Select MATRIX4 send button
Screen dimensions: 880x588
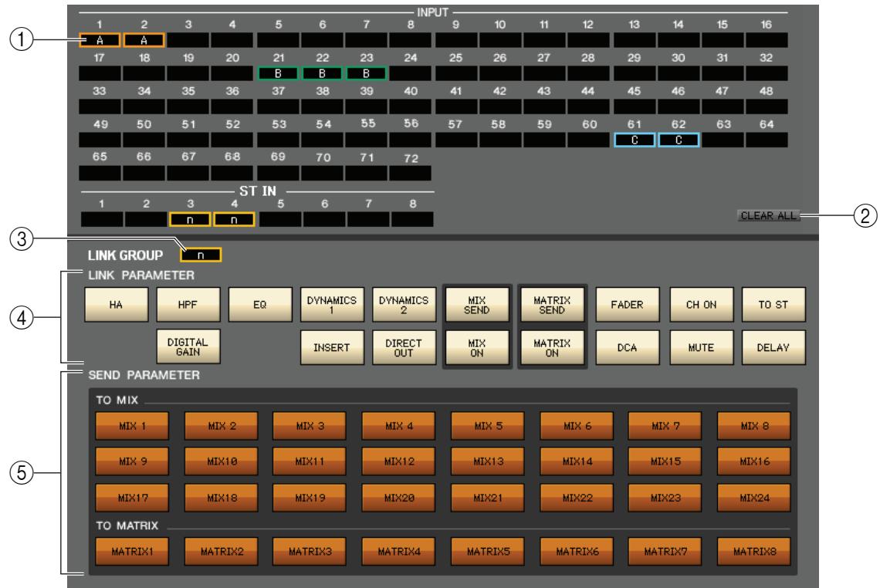click(399, 552)
